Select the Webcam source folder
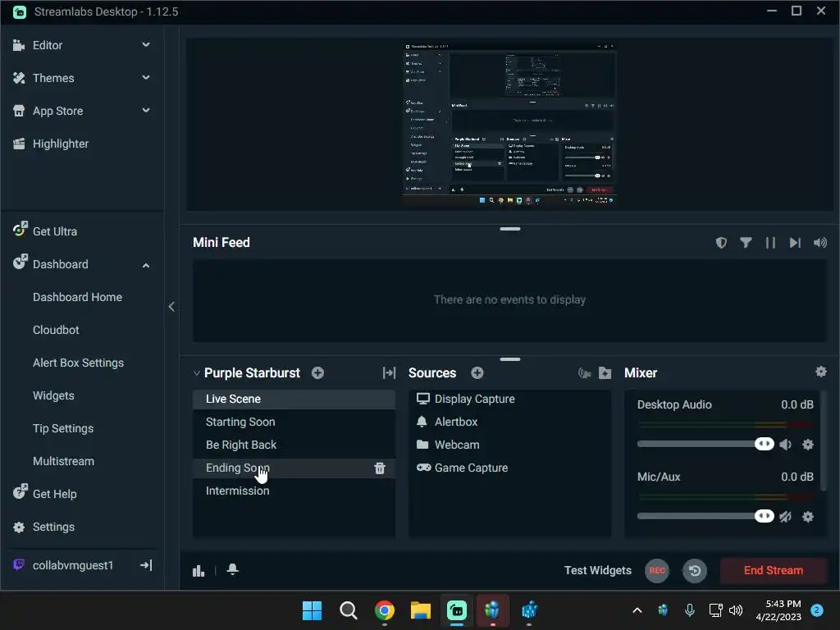840x630 pixels. coord(509,445)
